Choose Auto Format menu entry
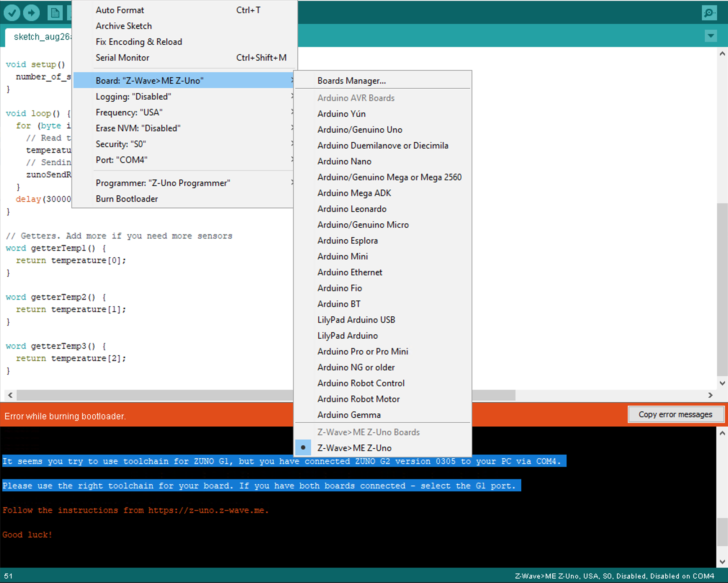Screen dimensions: 728x583 coord(185,10)
